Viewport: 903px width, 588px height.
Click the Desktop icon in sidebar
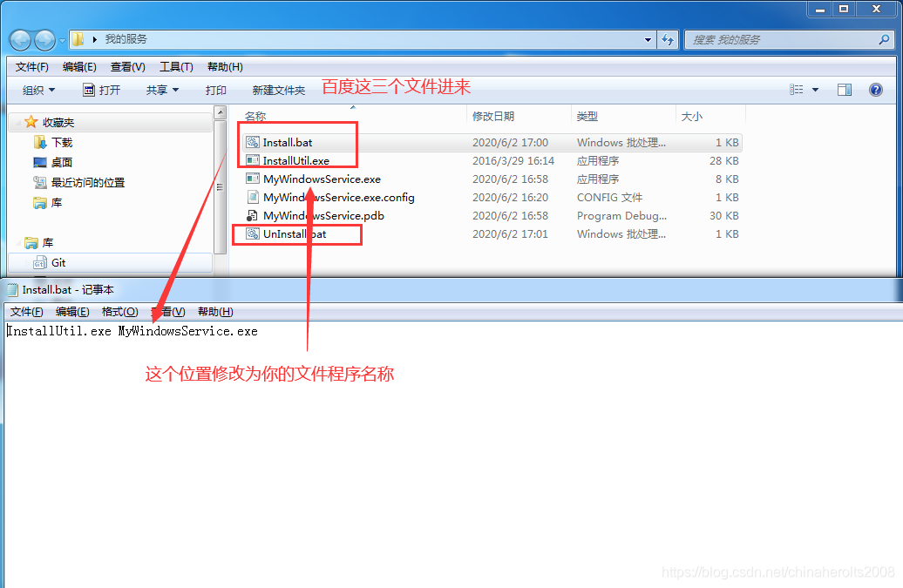pyautogui.click(x=40, y=162)
